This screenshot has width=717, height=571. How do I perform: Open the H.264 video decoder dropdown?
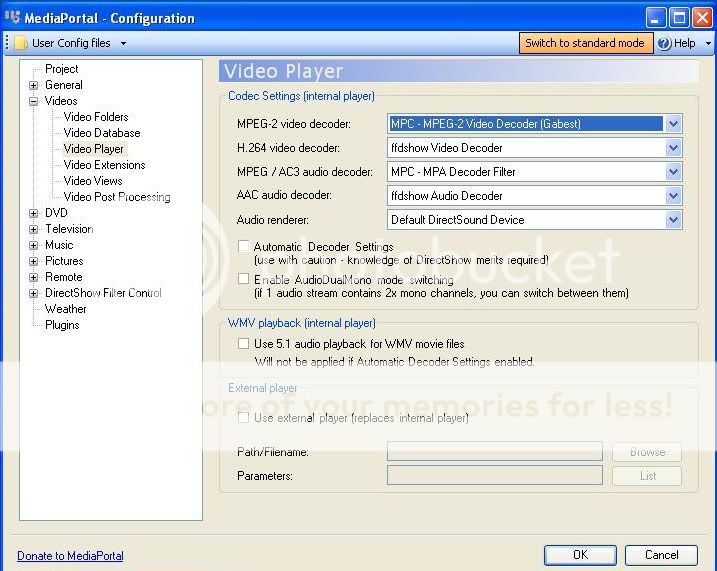(673, 148)
